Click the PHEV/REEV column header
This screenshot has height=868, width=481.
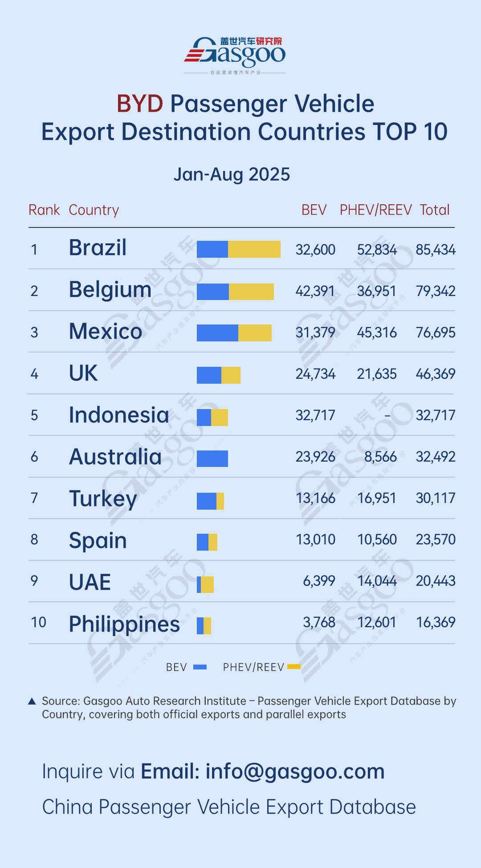point(375,210)
